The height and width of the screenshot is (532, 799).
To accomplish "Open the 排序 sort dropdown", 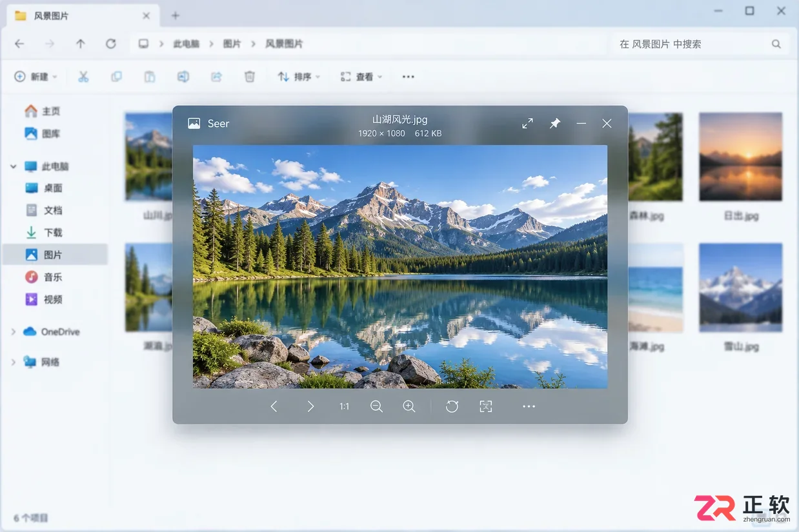I will pyautogui.click(x=299, y=77).
